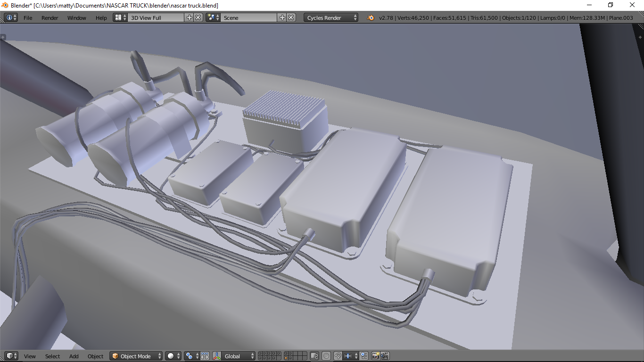This screenshot has height=362, width=644.
Task: Click the 3D View Full layout name field
Action: [x=156, y=17]
